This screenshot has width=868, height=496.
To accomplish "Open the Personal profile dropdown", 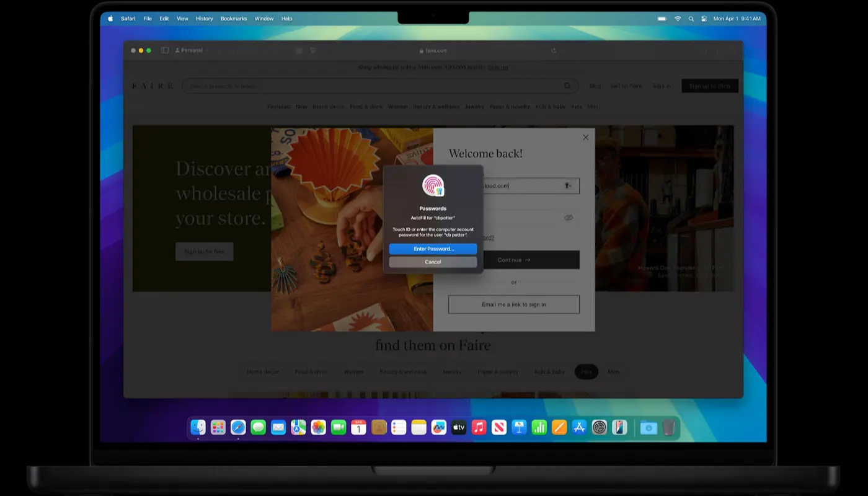I will [x=192, y=50].
